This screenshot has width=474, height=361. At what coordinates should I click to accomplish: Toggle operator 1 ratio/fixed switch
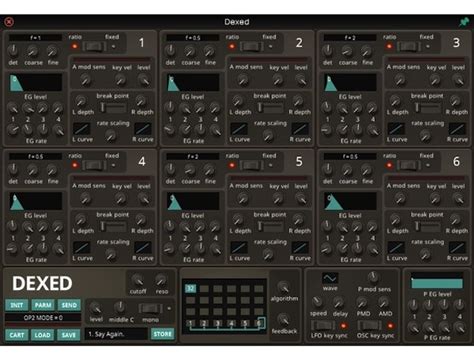pyautogui.click(x=94, y=46)
